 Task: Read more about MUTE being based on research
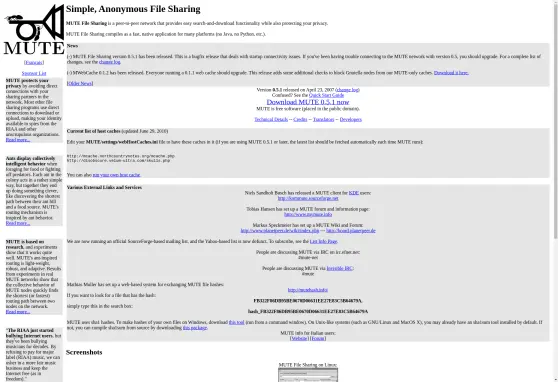click(x=18, y=312)
